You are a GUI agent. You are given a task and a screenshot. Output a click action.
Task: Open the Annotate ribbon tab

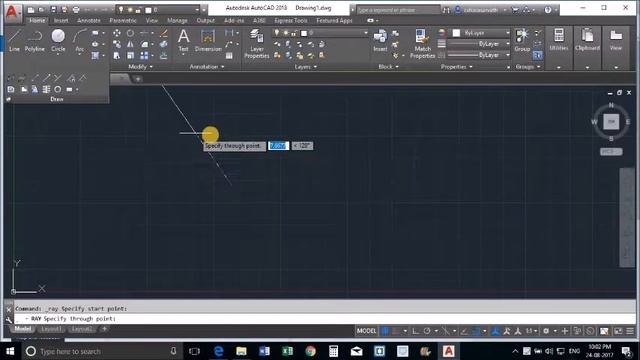pos(89,20)
